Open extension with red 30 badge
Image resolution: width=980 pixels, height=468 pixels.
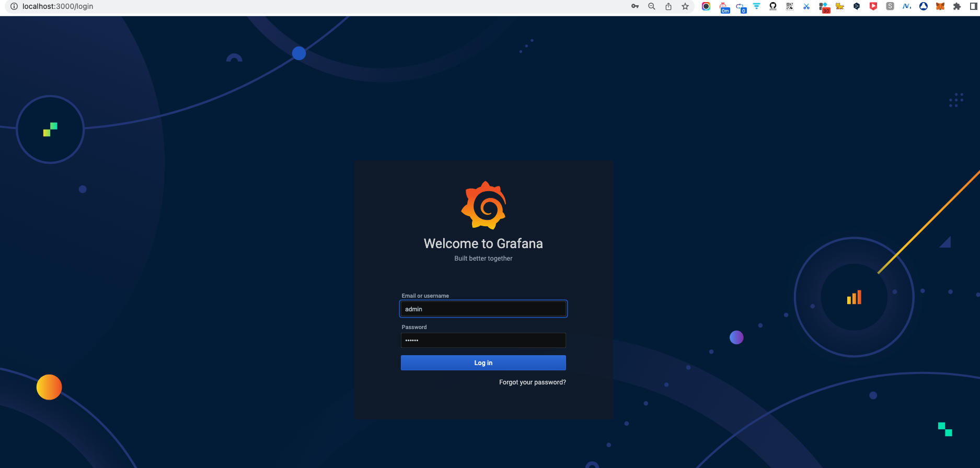pyautogui.click(x=824, y=7)
